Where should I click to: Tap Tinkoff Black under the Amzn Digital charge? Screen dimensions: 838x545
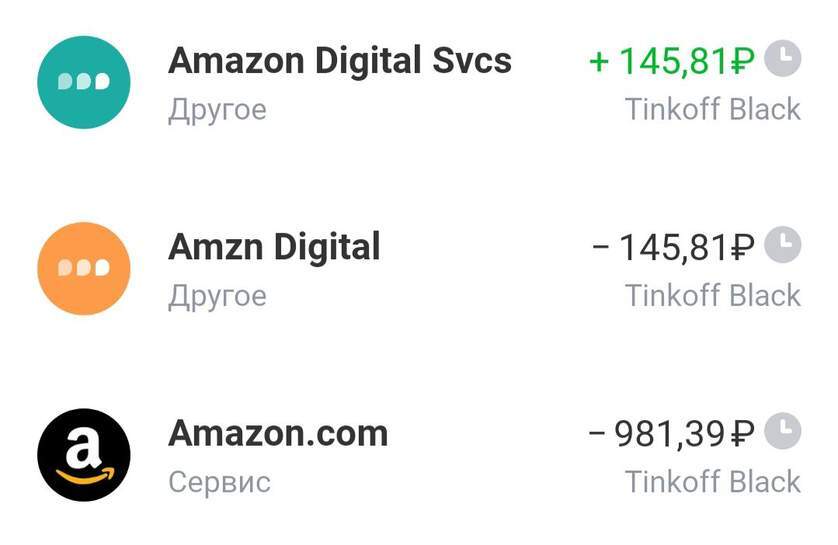[x=713, y=296]
